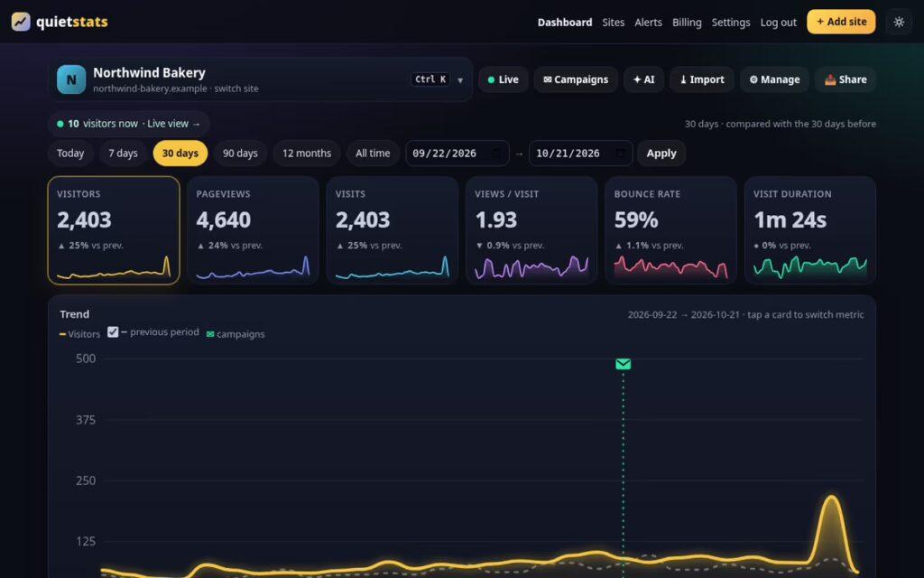This screenshot has height=578, width=924.
Task: Click the quietstats logo icon
Action: pos(21,22)
